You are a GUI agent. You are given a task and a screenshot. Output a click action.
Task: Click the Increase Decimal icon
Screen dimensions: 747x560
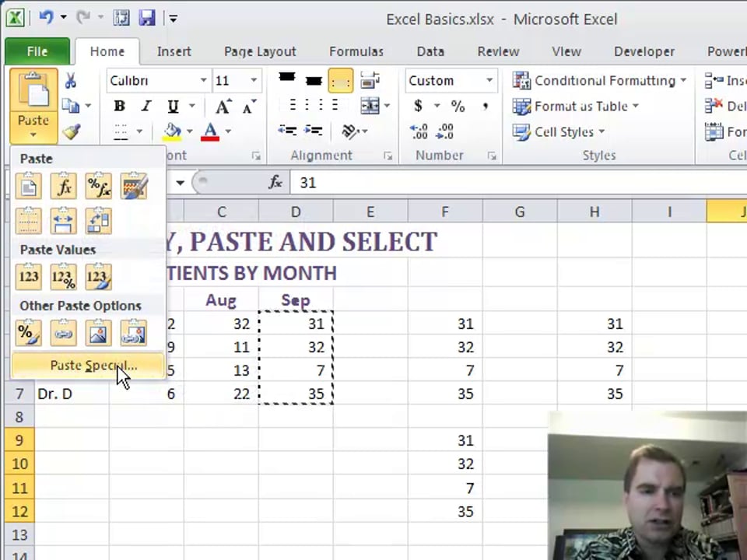coord(419,131)
